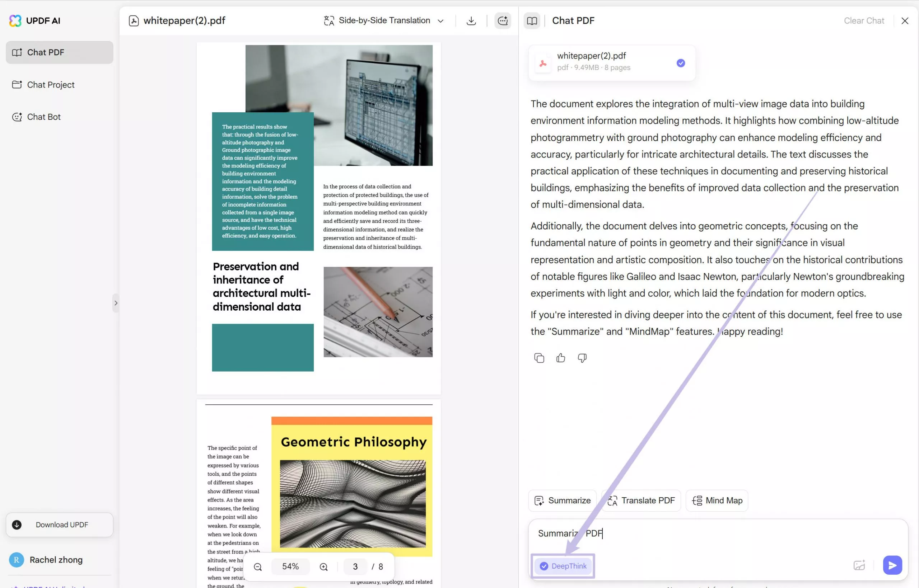Switch to Chat Bot in sidebar
This screenshot has width=919, height=588.
[x=43, y=117]
